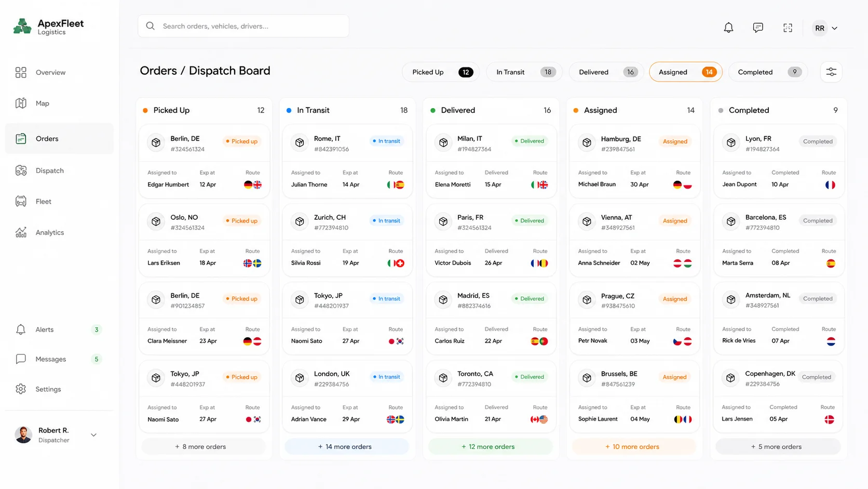This screenshot has width=868, height=489.
Task: Click package icon on Toronto, CA order
Action: click(x=443, y=378)
